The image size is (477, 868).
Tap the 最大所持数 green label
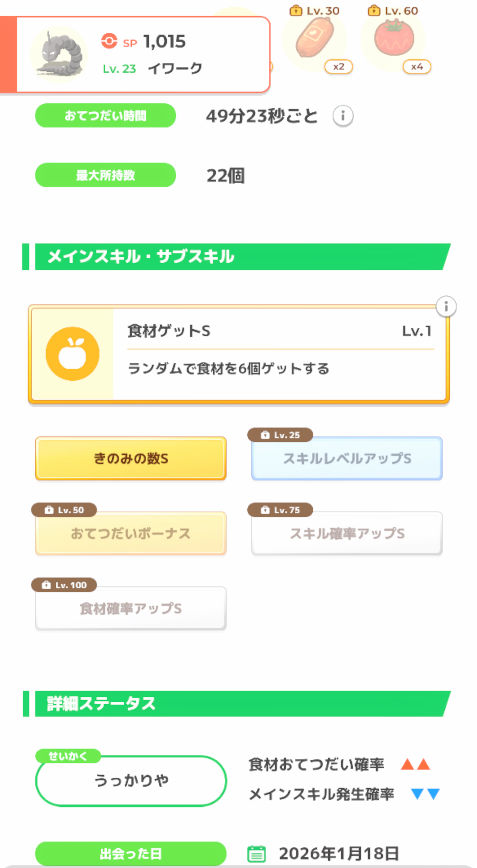(x=105, y=175)
